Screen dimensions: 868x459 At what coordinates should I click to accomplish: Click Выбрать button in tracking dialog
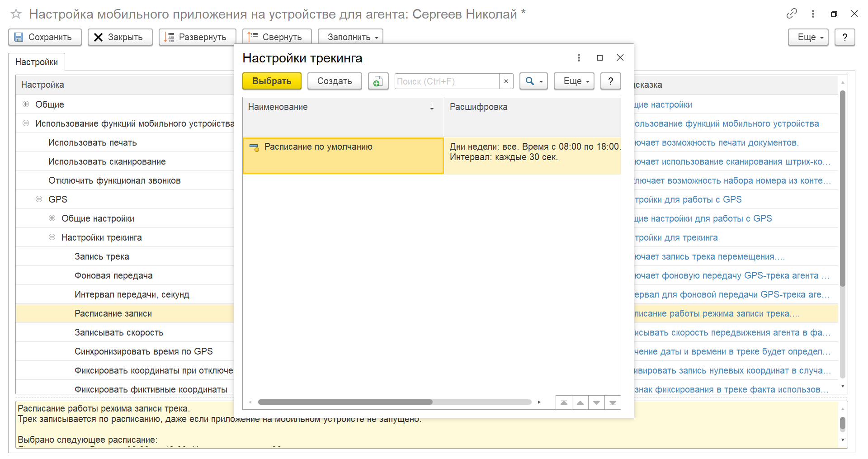point(272,81)
